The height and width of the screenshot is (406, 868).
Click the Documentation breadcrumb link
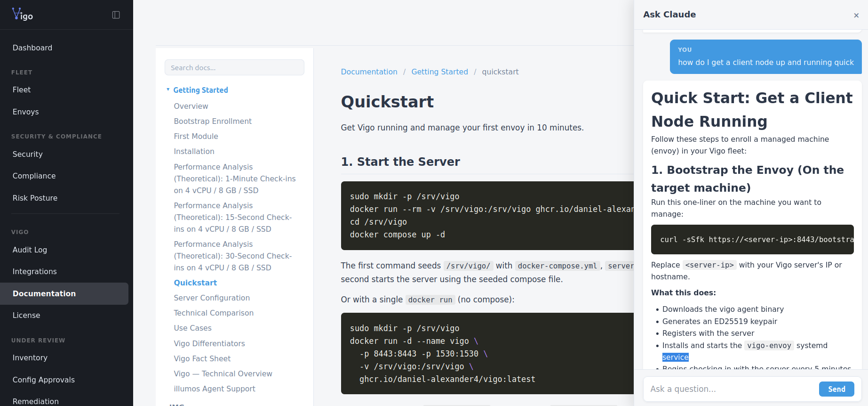[x=369, y=72]
